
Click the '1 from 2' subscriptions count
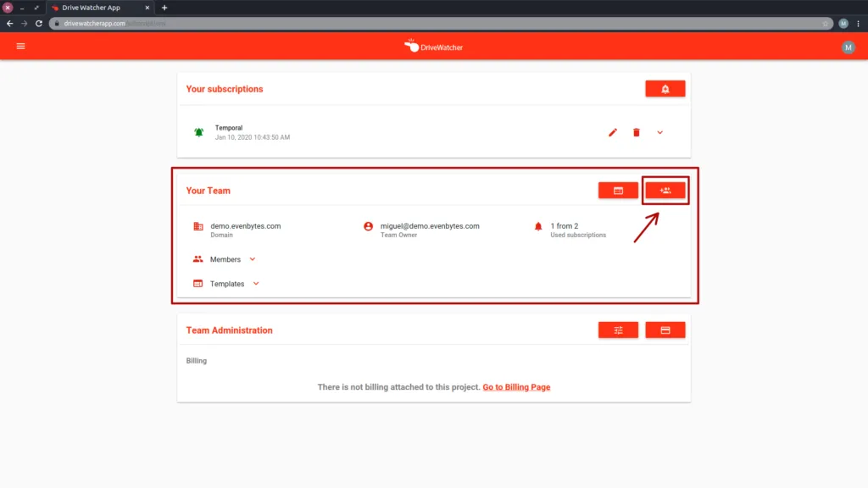pyautogui.click(x=564, y=225)
